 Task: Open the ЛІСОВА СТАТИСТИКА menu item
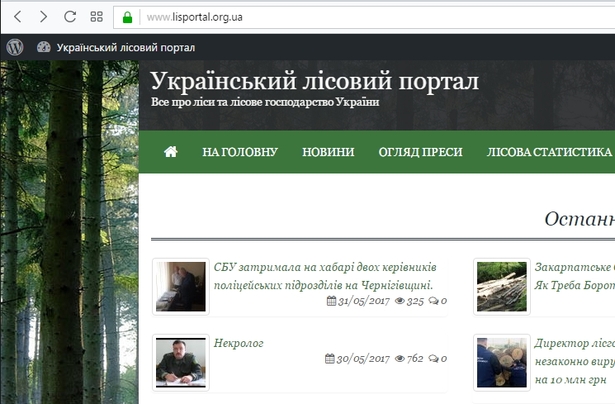[549, 152]
